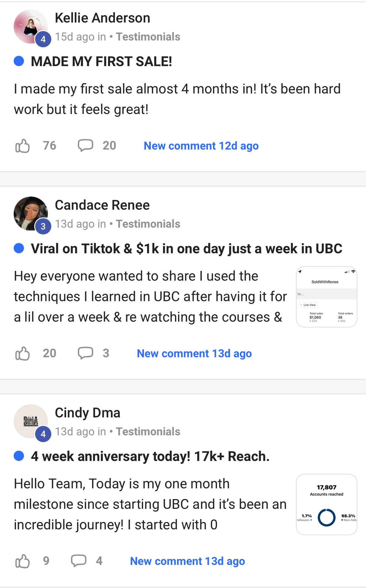The height and width of the screenshot is (588, 366).
Task: Open Testimonials category on Kellie's post
Action: tap(148, 37)
